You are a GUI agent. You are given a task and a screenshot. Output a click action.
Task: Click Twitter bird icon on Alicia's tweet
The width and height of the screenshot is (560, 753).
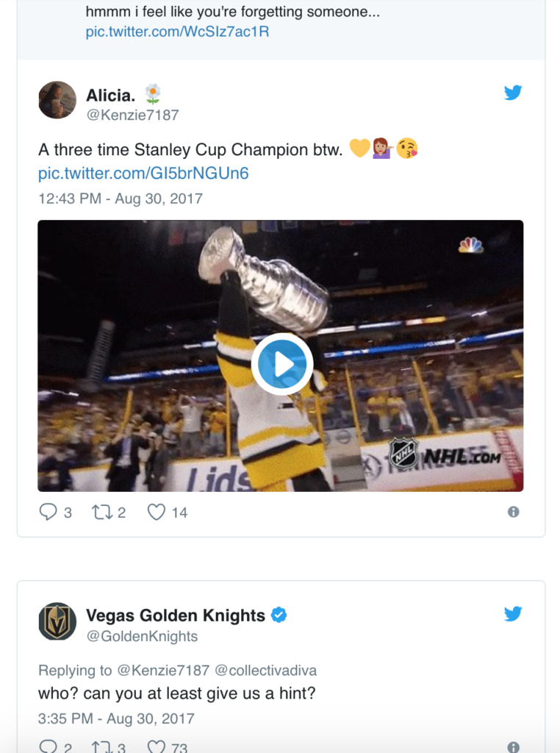point(513,93)
